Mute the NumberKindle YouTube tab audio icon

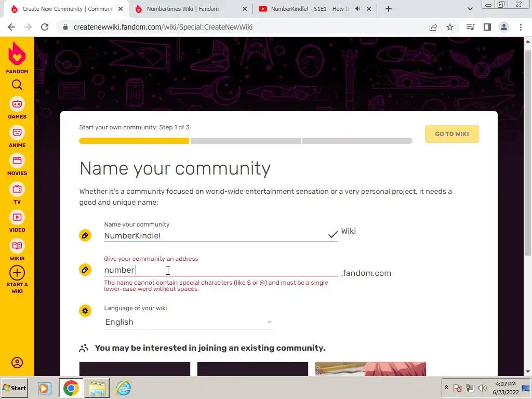[x=357, y=9]
